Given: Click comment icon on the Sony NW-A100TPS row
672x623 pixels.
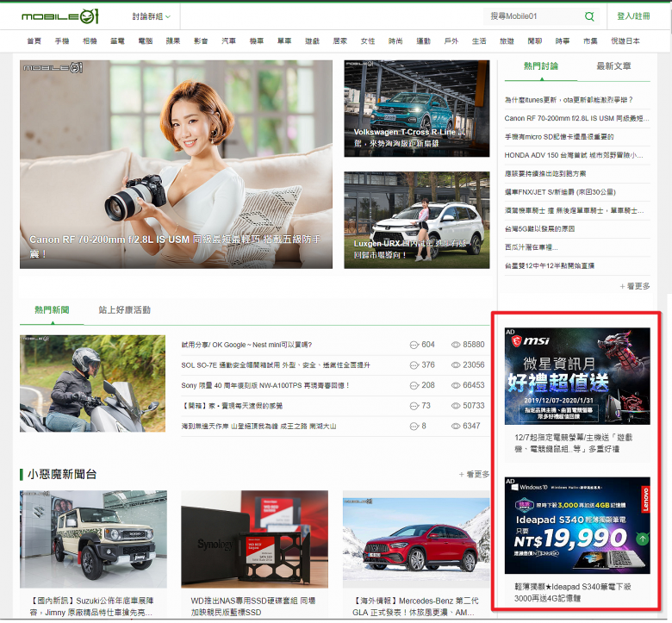Looking at the screenshot, I should coord(414,385).
